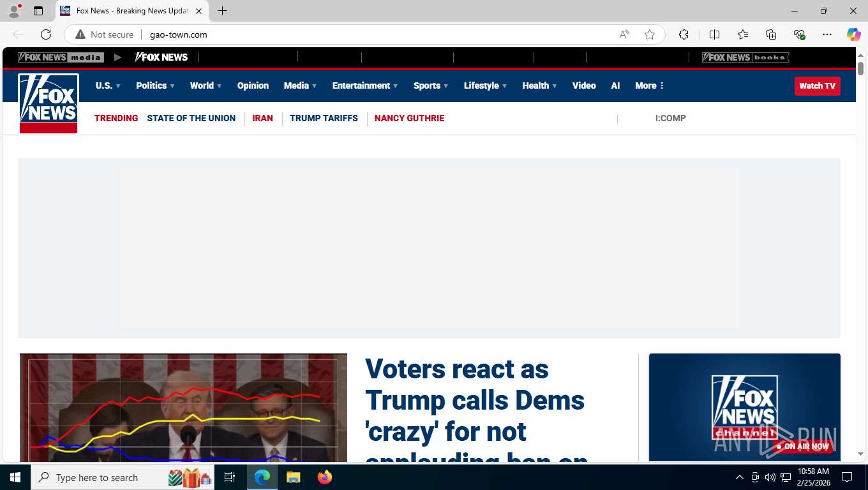Refresh the page

46,34
